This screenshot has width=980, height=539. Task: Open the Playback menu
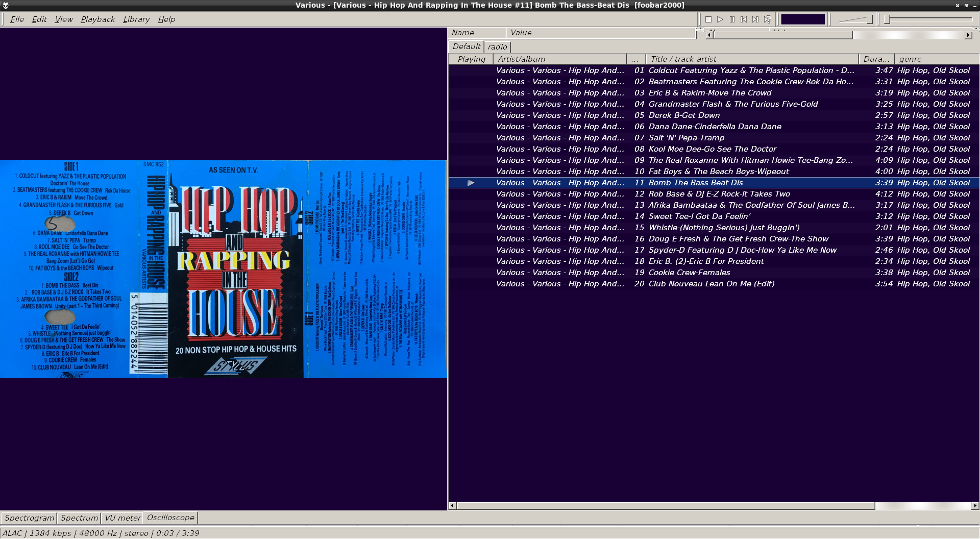click(98, 19)
